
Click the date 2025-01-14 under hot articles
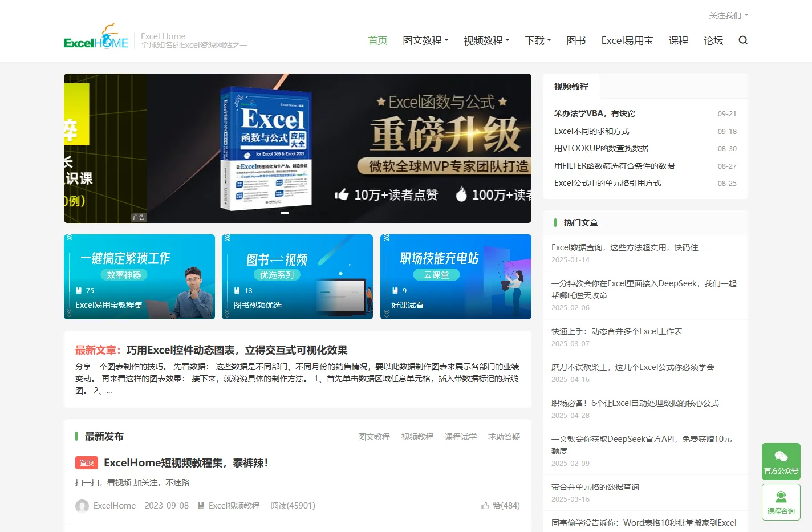point(570,260)
